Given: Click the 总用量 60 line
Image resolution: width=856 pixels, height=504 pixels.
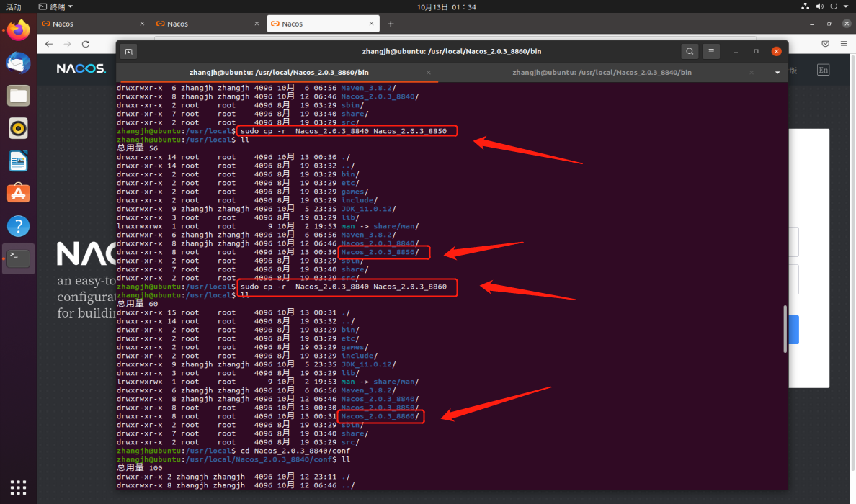Looking at the screenshot, I should coord(138,304).
